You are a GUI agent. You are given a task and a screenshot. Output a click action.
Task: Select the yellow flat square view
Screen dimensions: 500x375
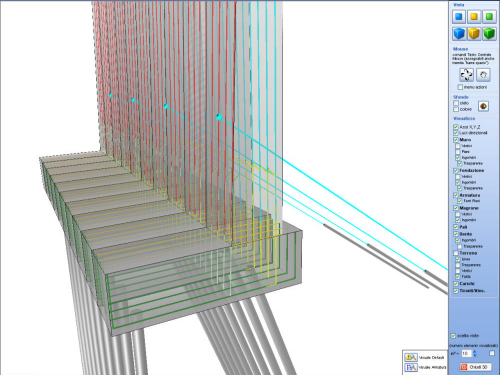click(474, 17)
